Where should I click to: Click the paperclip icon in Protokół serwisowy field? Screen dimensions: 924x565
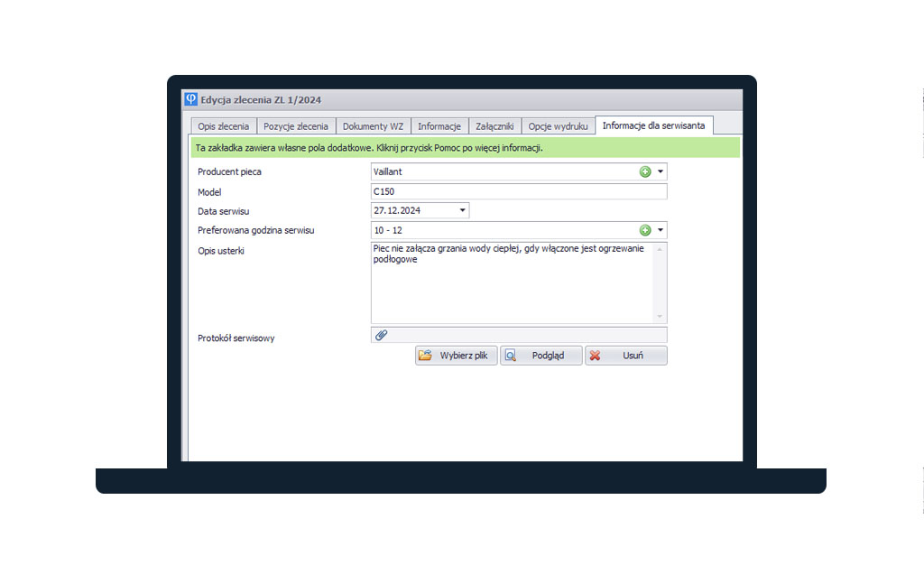380,334
